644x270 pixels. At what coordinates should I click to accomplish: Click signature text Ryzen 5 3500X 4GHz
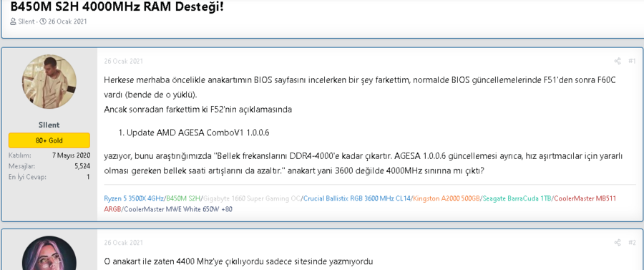pos(134,198)
